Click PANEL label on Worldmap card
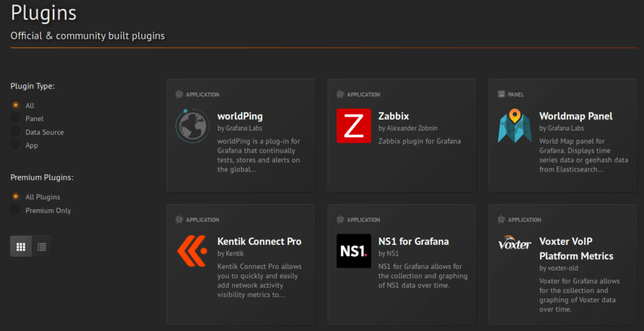This screenshot has height=331, width=644. [x=516, y=95]
